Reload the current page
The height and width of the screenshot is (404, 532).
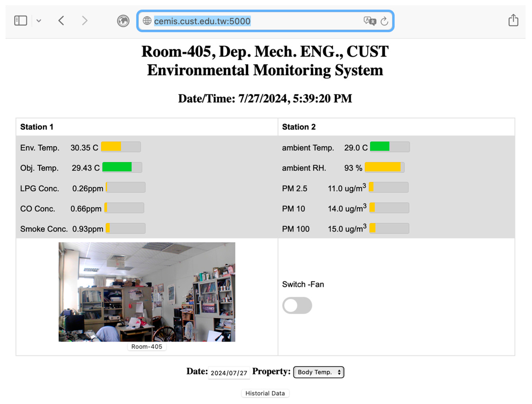point(384,21)
